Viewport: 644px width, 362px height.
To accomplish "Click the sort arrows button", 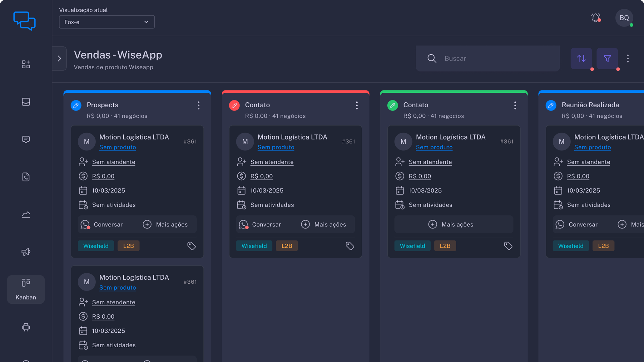I will [x=581, y=58].
